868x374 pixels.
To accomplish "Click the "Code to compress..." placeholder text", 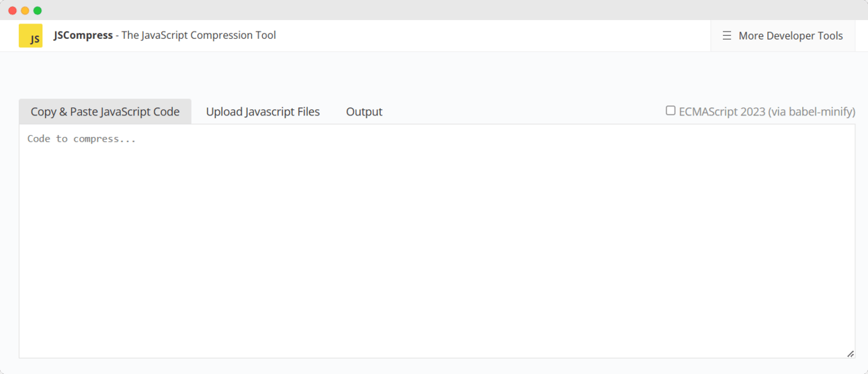I will pyautogui.click(x=81, y=139).
